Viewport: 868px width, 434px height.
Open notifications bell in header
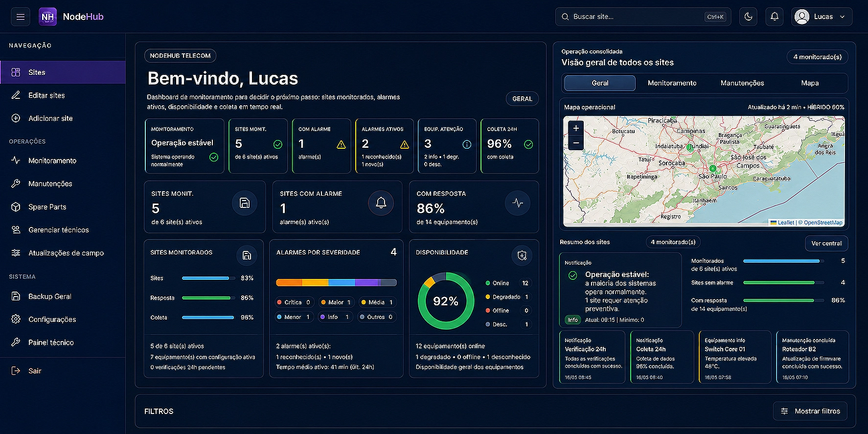tap(775, 17)
